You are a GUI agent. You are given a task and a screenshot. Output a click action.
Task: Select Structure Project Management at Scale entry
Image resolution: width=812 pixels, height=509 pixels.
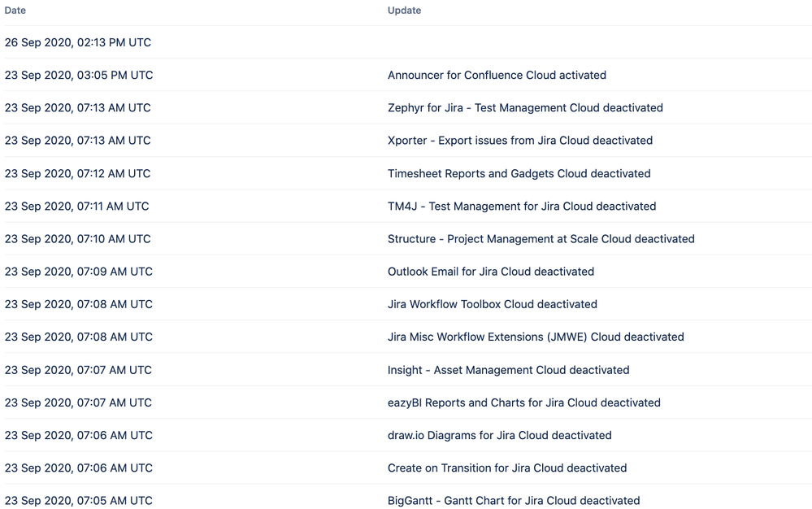(541, 239)
